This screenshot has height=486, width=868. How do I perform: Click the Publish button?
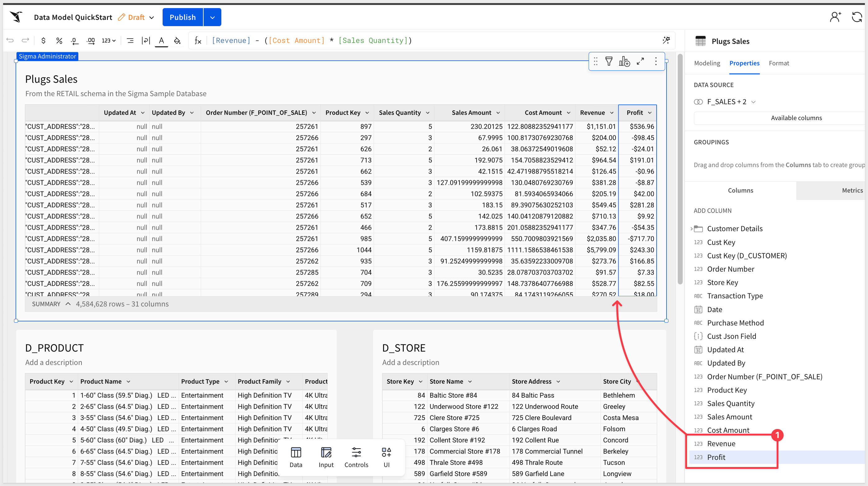coord(182,17)
